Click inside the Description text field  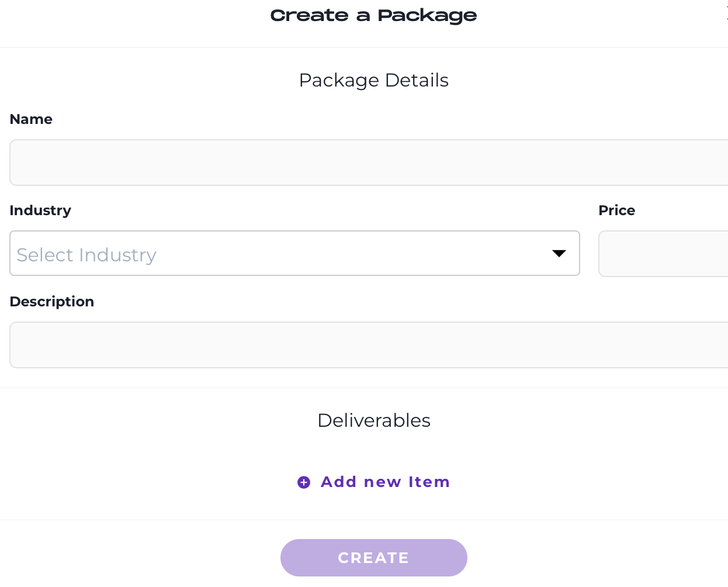(369, 345)
